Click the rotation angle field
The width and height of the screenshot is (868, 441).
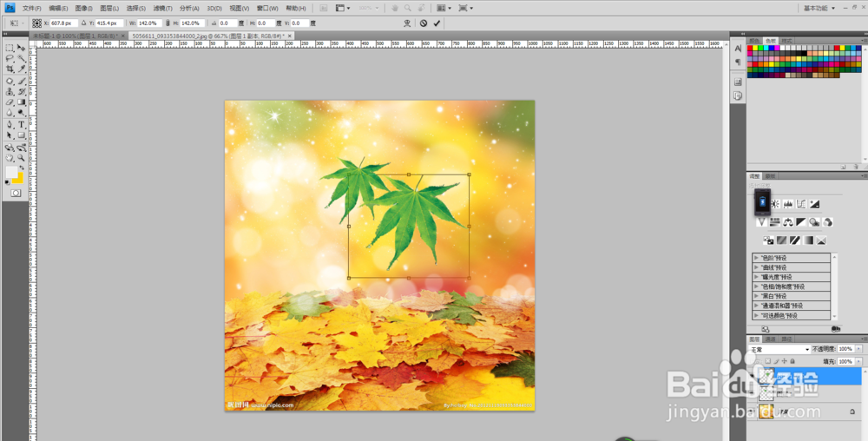click(227, 23)
